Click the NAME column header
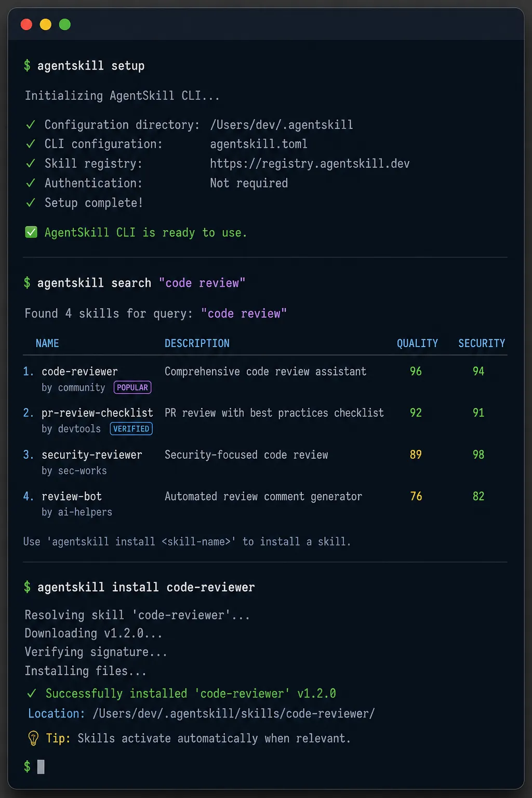532x798 pixels. click(47, 343)
